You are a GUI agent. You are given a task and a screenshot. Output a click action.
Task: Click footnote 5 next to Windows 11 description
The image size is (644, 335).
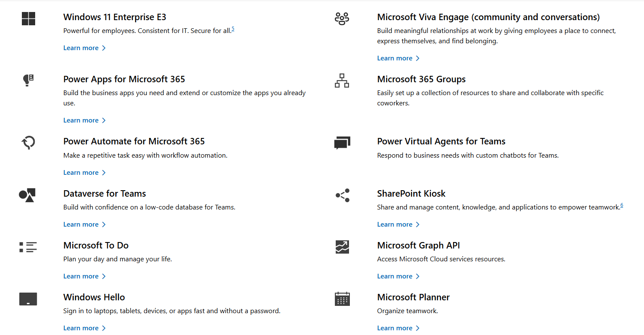pos(233,28)
